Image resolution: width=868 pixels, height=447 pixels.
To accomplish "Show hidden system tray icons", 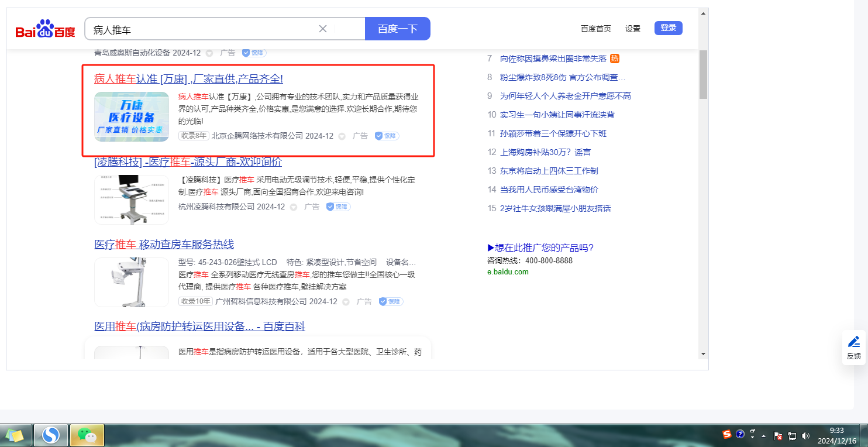I will (x=763, y=435).
